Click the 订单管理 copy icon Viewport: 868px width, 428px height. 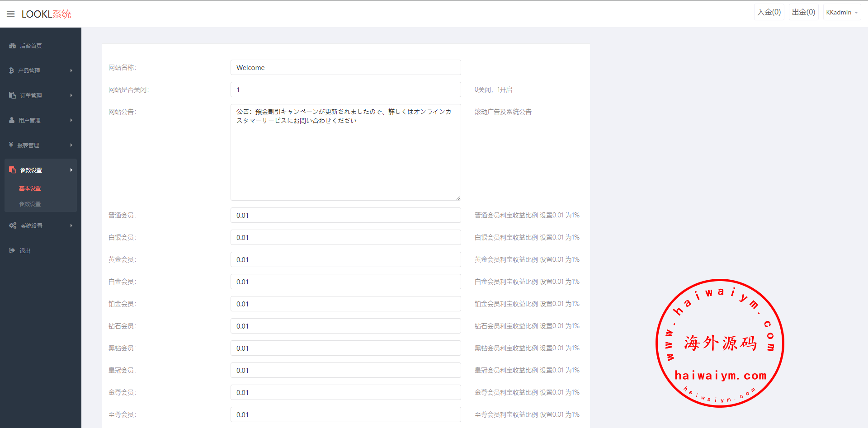(12, 95)
